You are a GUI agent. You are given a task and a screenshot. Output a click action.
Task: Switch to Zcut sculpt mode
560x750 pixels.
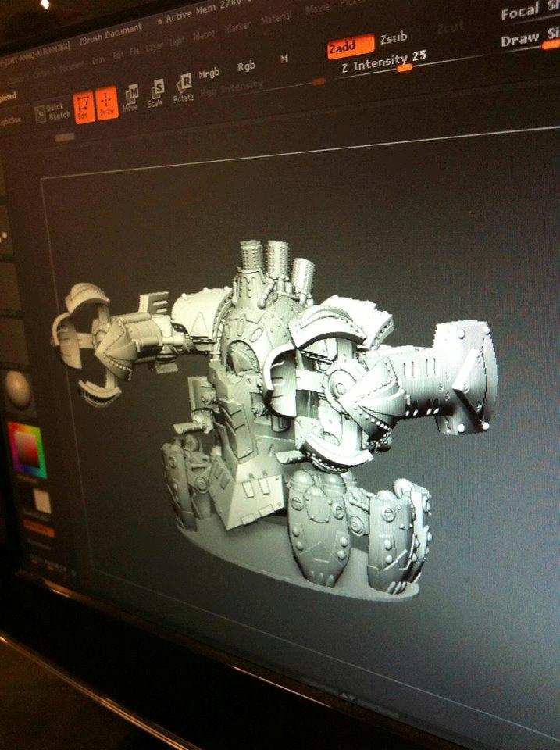(451, 28)
